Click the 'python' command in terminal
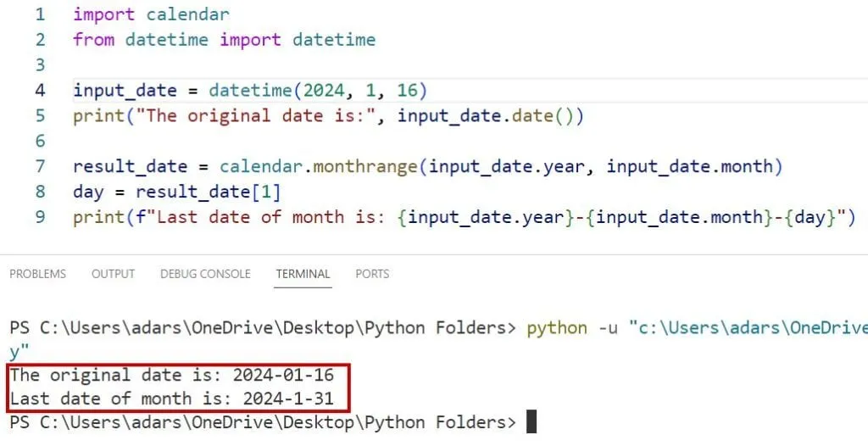This screenshot has height=446, width=868. (x=558, y=327)
